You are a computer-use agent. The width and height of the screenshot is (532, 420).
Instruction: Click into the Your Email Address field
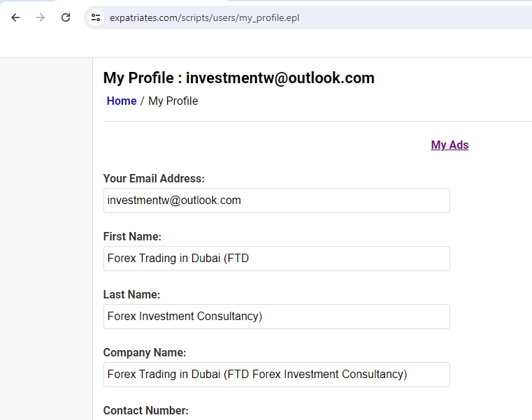pos(276,201)
